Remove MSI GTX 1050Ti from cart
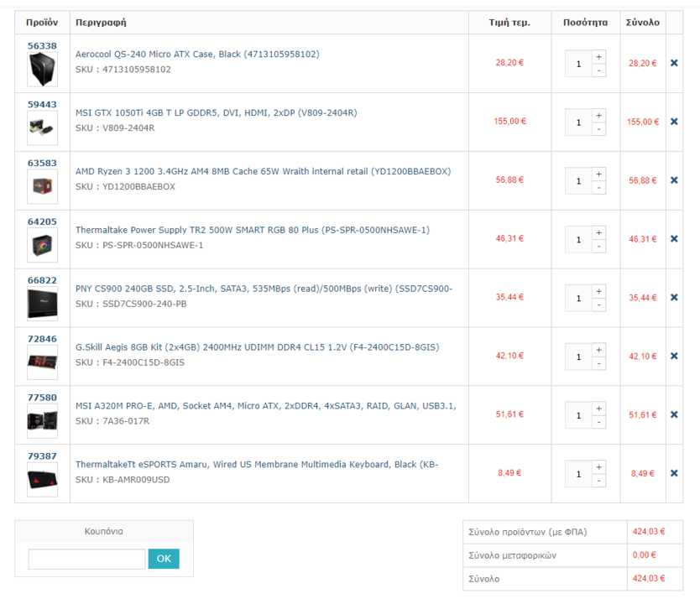 tap(674, 122)
